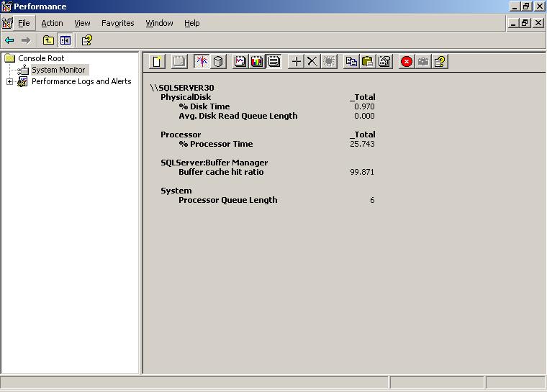Open System Monitor Properties icon
This screenshot has width=547, height=392.
(384, 62)
